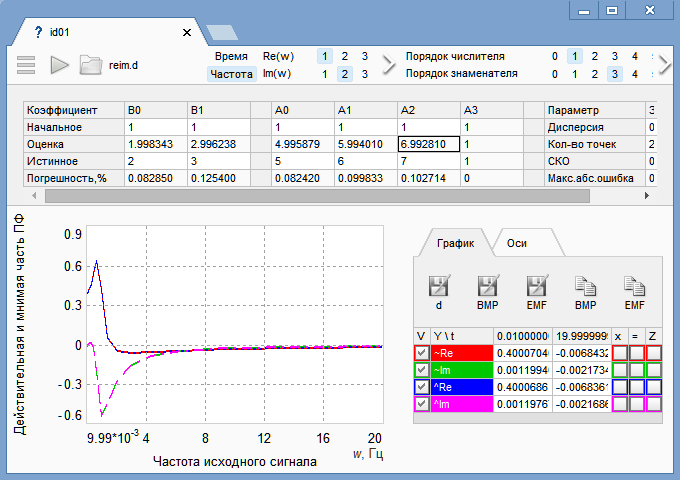
Task: Set Порядок знаменателя to 3
Action: (x=615, y=74)
